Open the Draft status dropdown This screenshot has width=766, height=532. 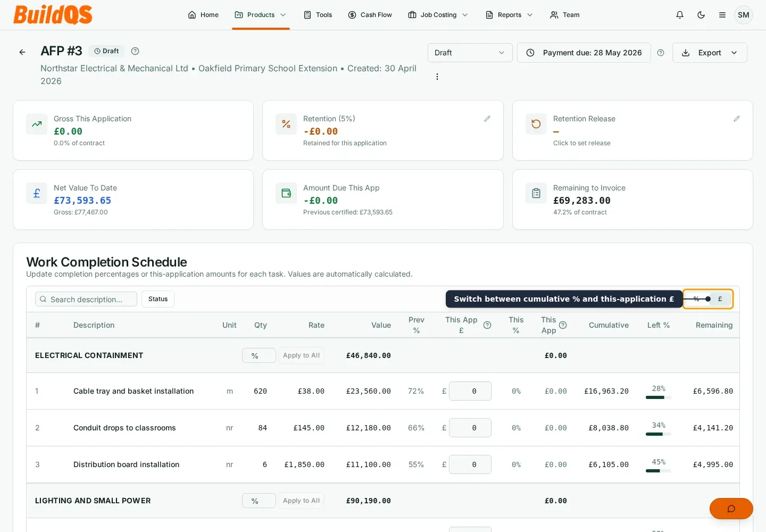470,53
